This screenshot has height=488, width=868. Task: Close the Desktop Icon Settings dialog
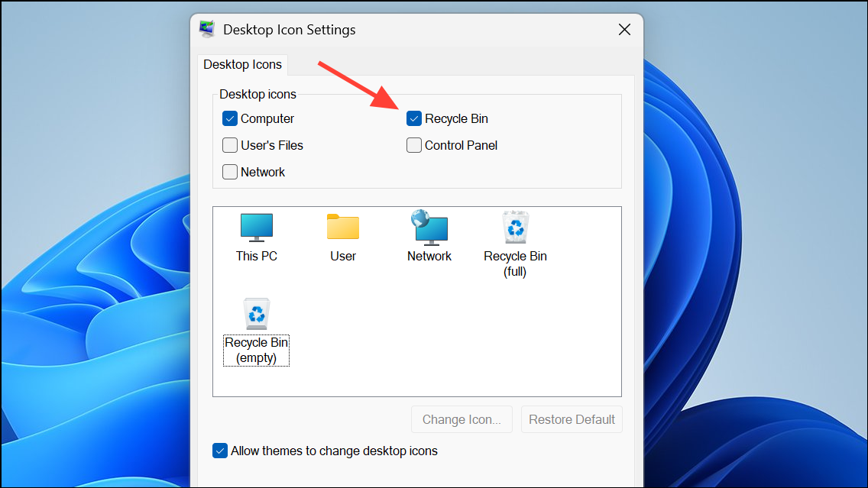click(624, 30)
